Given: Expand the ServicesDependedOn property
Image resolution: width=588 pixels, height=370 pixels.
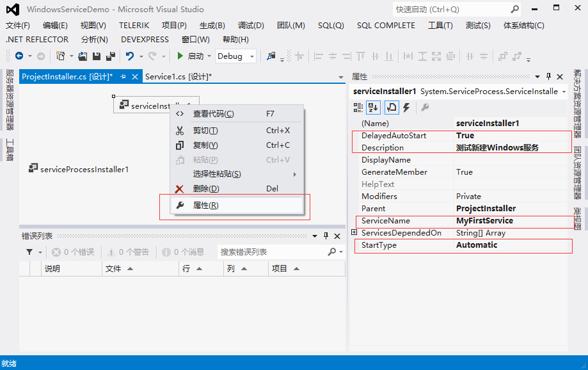Looking at the screenshot, I should pyautogui.click(x=354, y=232).
